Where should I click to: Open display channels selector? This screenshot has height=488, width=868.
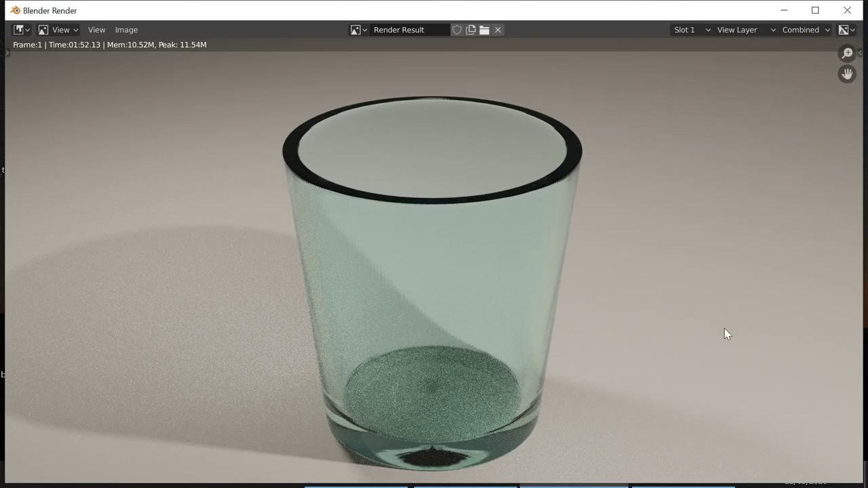[x=846, y=30]
